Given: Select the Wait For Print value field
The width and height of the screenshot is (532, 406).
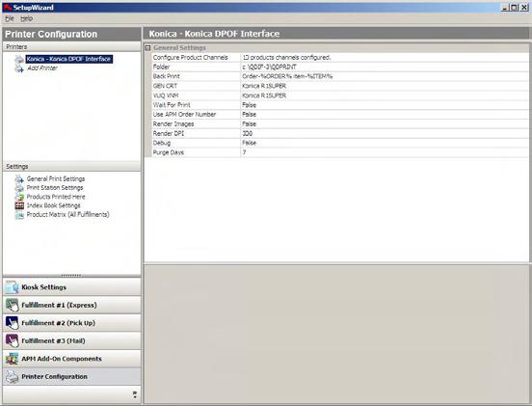Looking at the screenshot, I should (385, 105).
